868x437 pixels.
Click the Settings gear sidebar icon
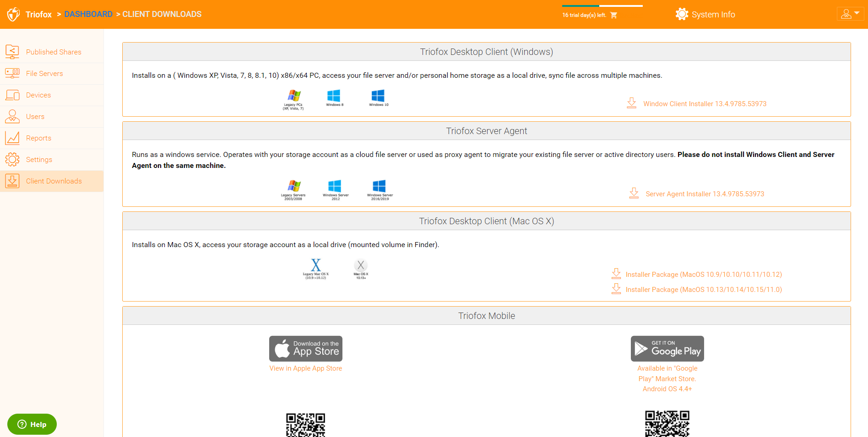click(x=12, y=159)
